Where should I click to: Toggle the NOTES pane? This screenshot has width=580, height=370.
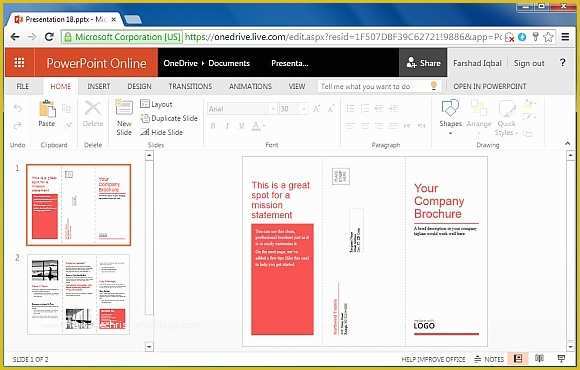489,359
